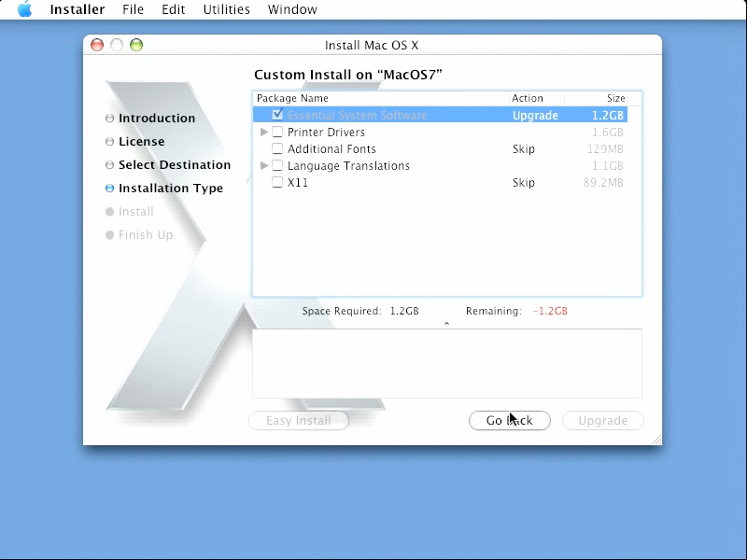Screen dimensions: 747x560
Task: Enable the Language Translations checkbox
Action: click(x=277, y=166)
